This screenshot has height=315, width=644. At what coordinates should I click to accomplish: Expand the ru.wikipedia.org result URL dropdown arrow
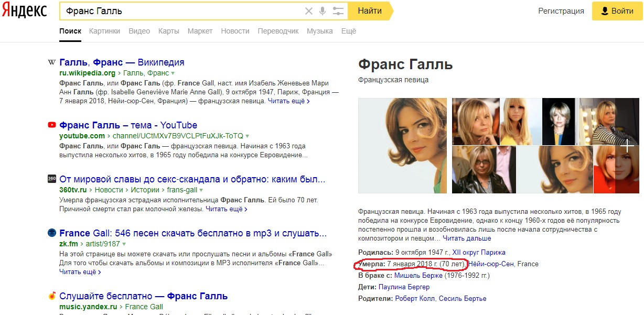pyautogui.click(x=173, y=73)
